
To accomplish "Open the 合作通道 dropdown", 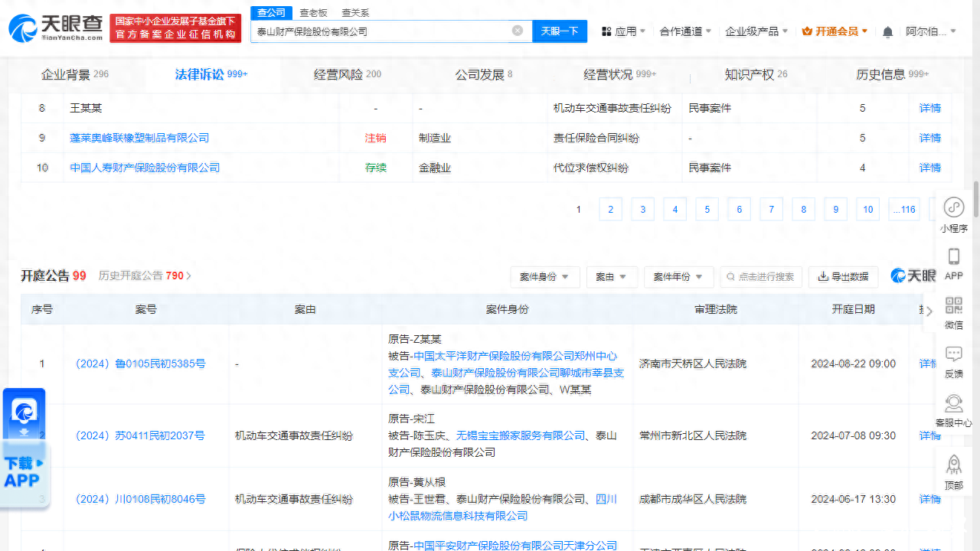I will [685, 31].
